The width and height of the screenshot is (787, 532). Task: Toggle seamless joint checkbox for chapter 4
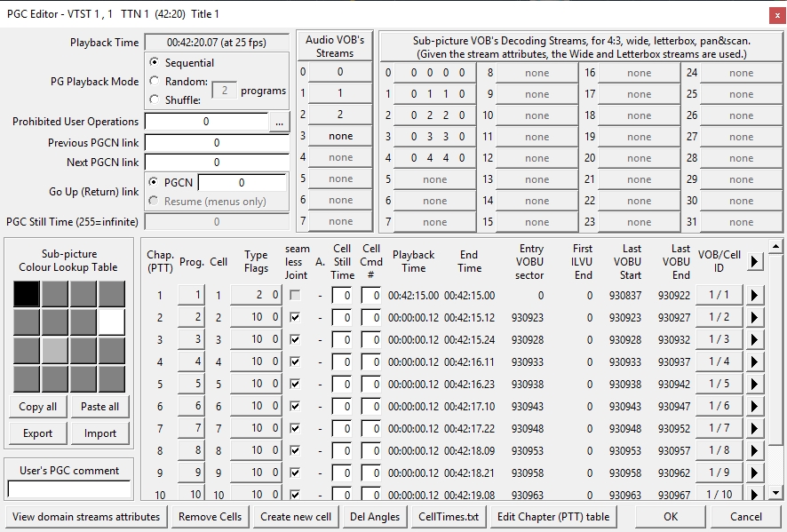point(295,361)
